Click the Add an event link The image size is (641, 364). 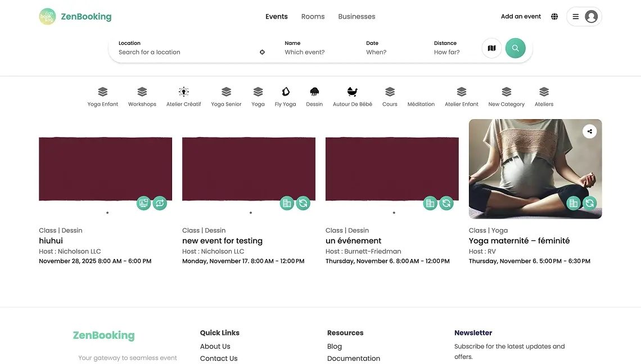click(521, 17)
